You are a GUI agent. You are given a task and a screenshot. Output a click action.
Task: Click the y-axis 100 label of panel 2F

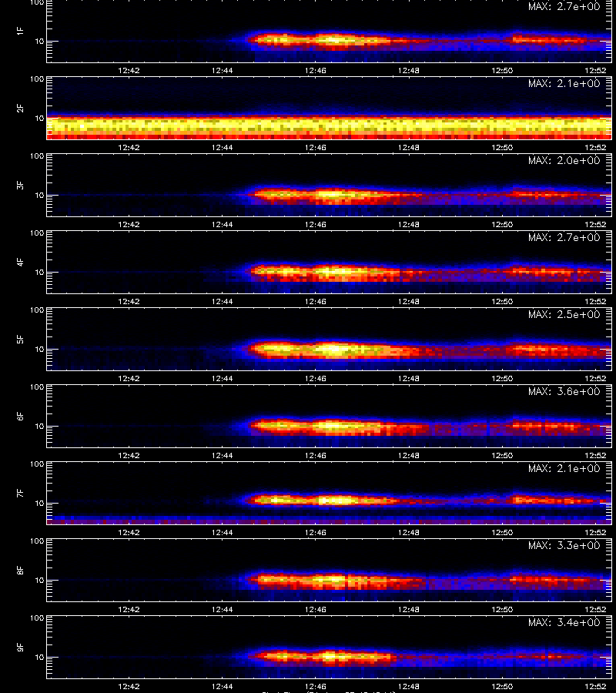click(x=37, y=79)
